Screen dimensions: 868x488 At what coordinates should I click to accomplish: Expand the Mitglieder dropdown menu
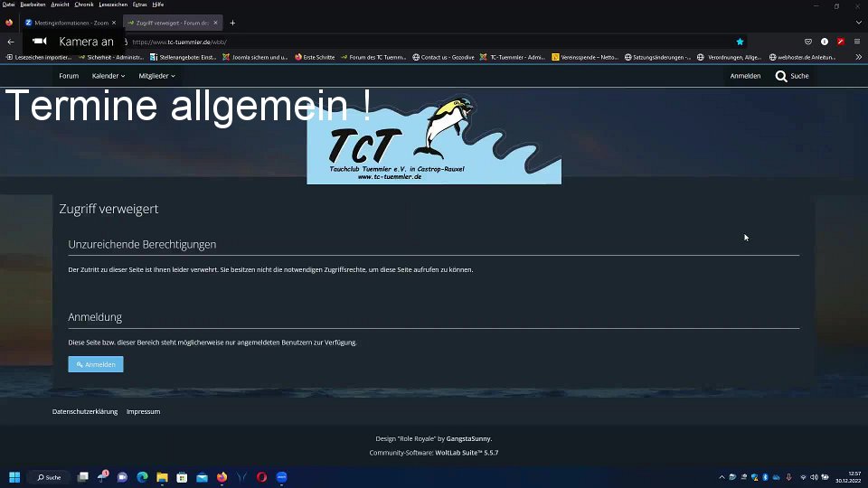pos(156,76)
